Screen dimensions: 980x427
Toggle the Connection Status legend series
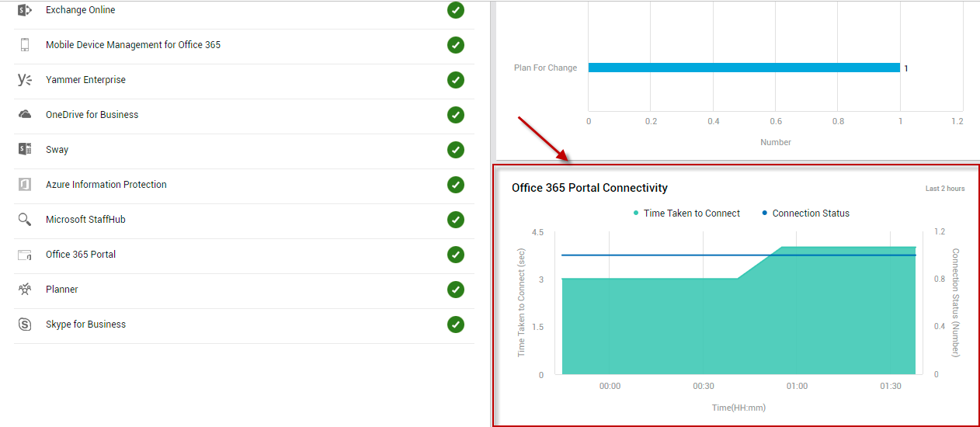coord(805,213)
